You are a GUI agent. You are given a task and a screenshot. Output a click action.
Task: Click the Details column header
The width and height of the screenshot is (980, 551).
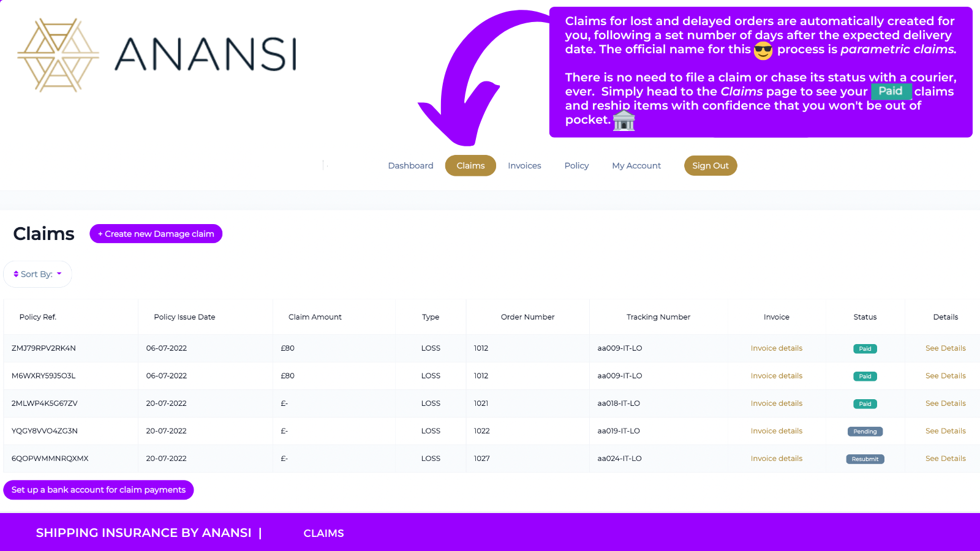[x=946, y=317]
